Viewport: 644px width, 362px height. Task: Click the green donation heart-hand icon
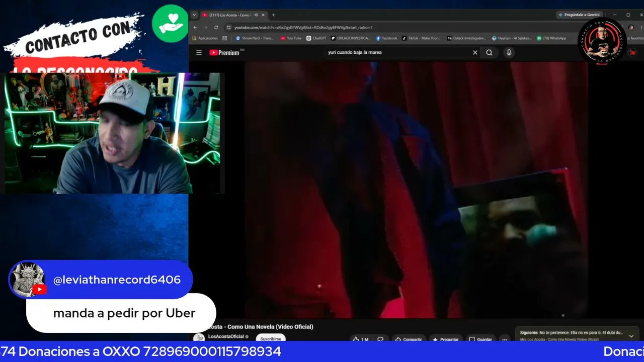pos(170,24)
